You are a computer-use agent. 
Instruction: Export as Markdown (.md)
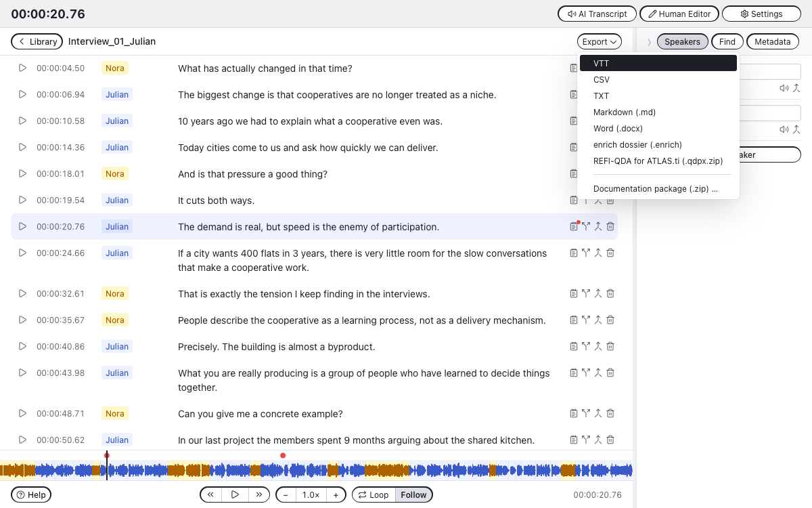coord(658,112)
